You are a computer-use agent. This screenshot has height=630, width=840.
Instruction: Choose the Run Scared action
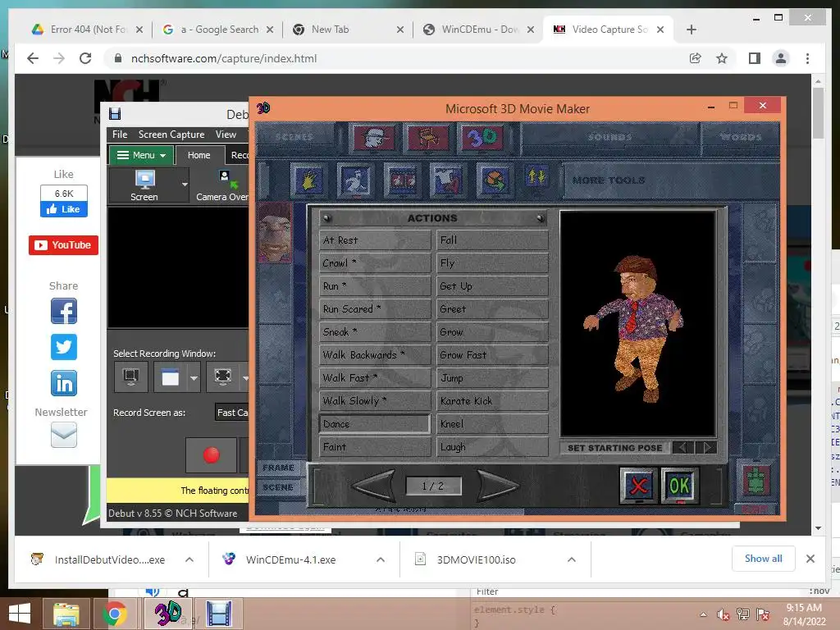click(374, 309)
